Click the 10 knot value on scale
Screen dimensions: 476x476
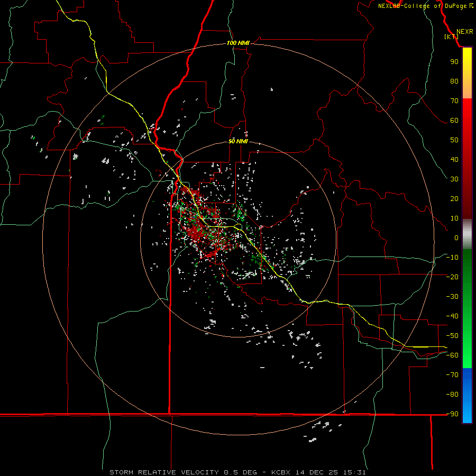454,218
